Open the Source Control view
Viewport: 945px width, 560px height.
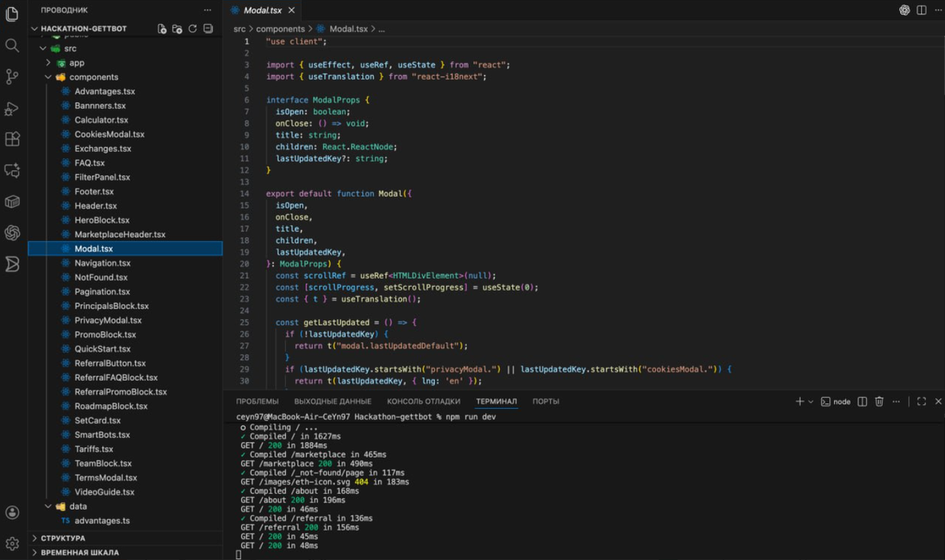[x=12, y=76]
